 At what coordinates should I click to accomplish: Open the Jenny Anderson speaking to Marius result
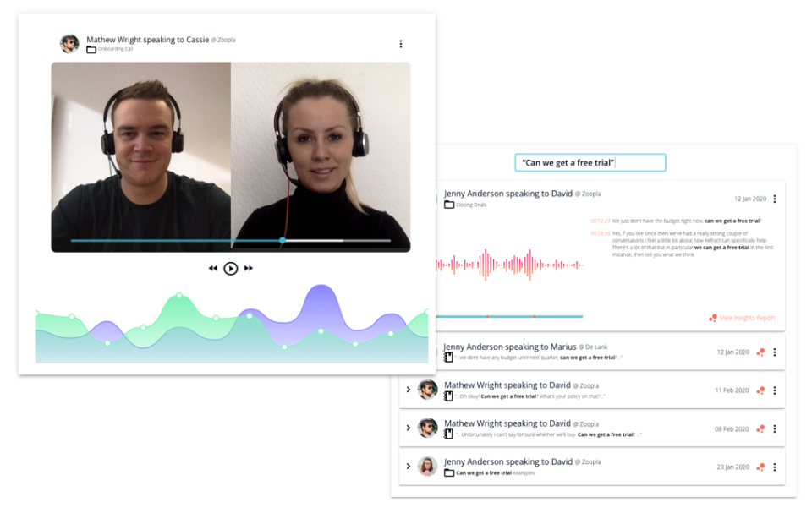pos(592,352)
